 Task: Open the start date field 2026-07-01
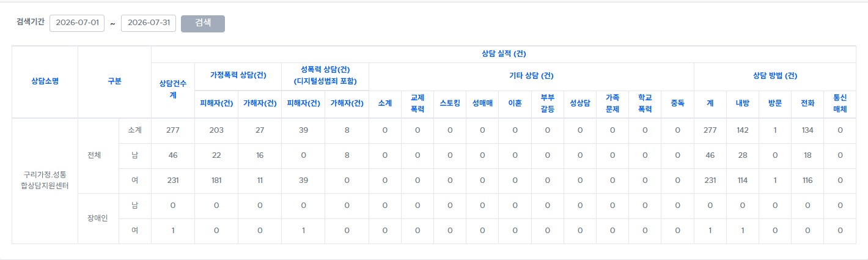pos(77,23)
